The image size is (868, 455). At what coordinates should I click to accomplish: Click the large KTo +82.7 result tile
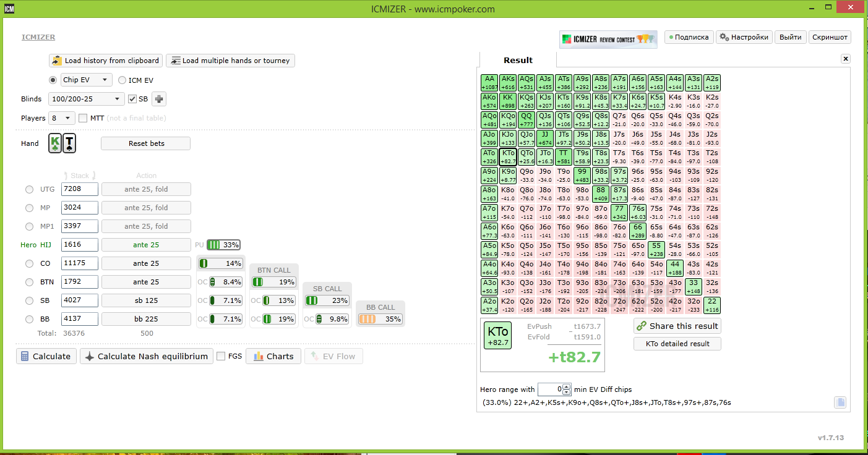[x=498, y=336]
